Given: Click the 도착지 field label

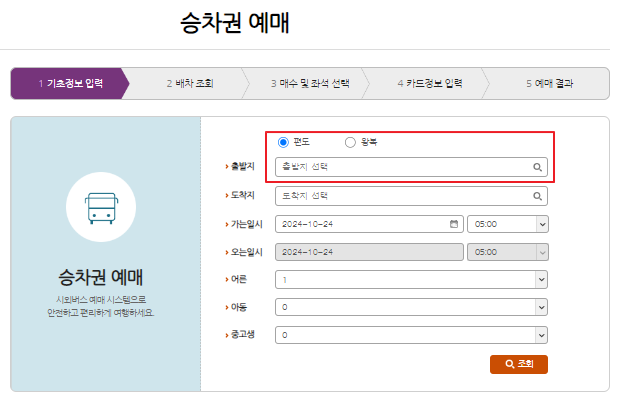Looking at the screenshot, I should pyautogui.click(x=242, y=195).
